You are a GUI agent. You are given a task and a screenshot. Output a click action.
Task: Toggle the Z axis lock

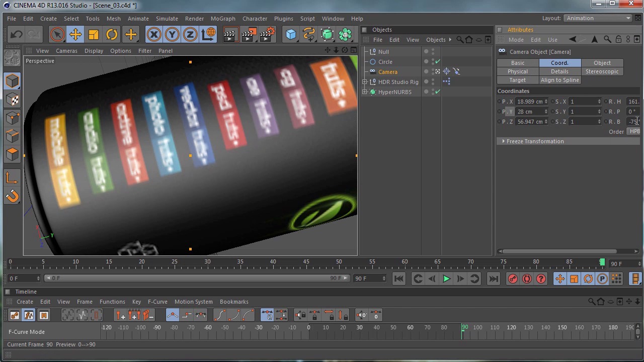pyautogui.click(x=190, y=34)
